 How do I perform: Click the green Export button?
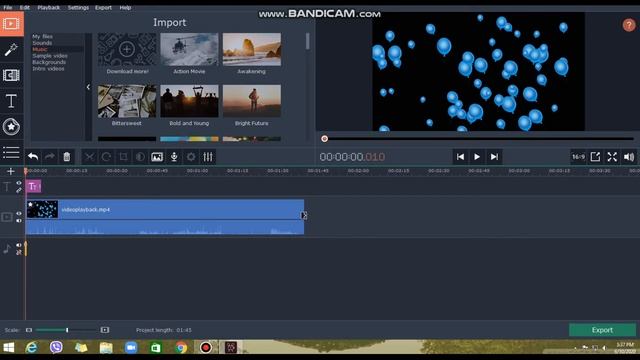pos(602,330)
